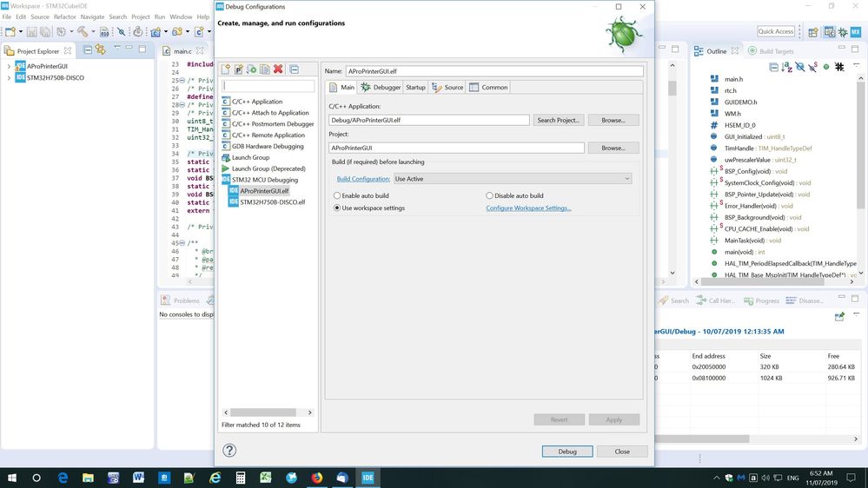The height and width of the screenshot is (488, 868).
Task: Switch to Startup tab
Action: (x=415, y=88)
